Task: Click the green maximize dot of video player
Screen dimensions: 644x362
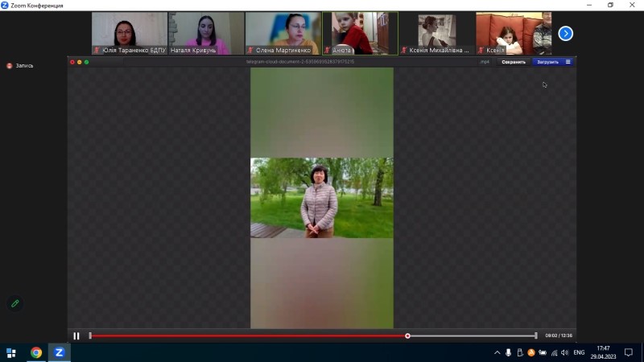Action: [x=86, y=62]
